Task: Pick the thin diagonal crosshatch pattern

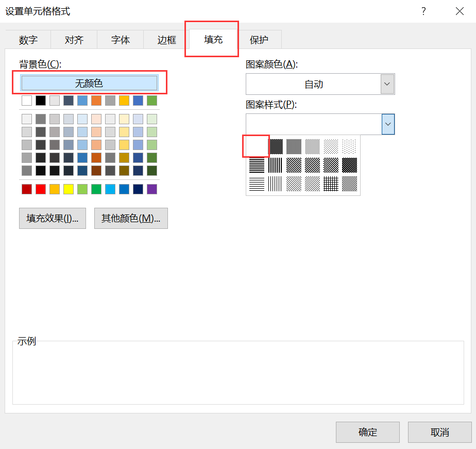Action: (349, 184)
